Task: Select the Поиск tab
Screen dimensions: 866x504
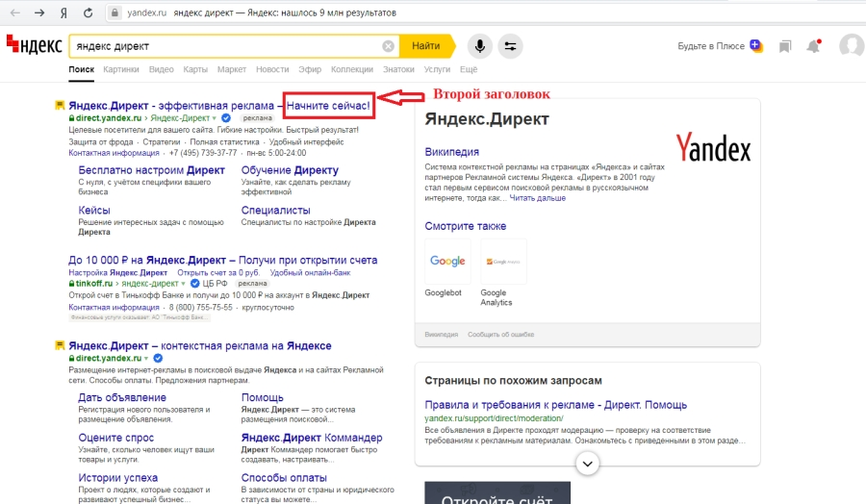Action: coord(81,69)
